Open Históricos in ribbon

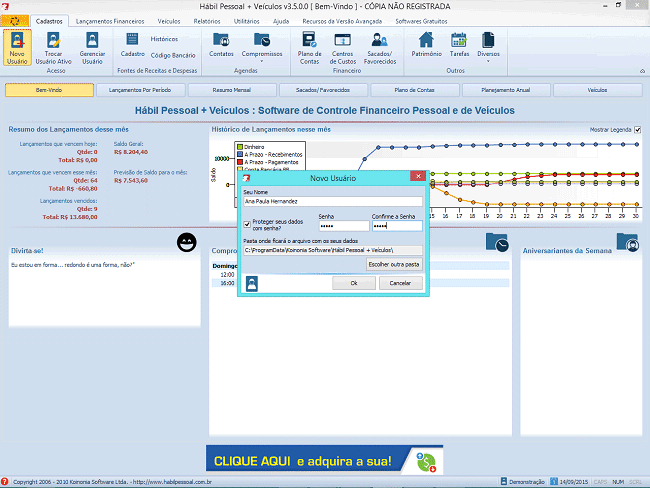[x=164, y=39]
